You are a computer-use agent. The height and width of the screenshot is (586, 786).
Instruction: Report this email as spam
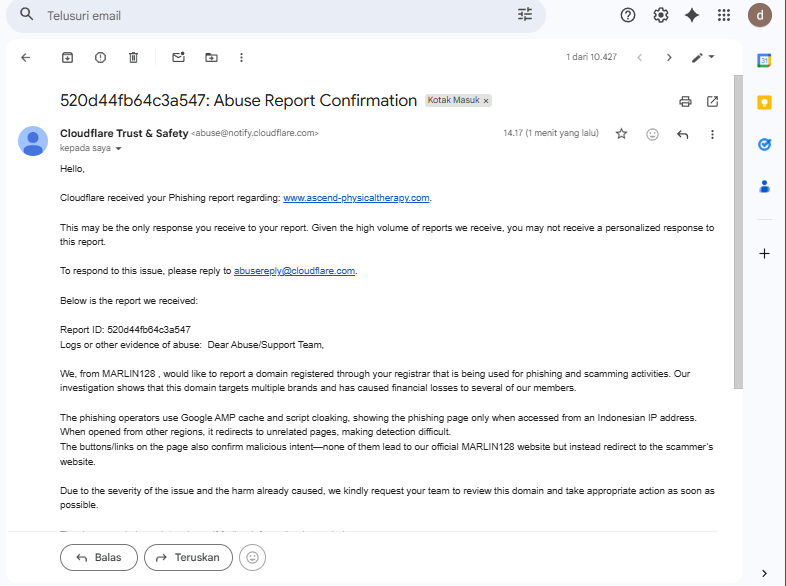pos(100,58)
